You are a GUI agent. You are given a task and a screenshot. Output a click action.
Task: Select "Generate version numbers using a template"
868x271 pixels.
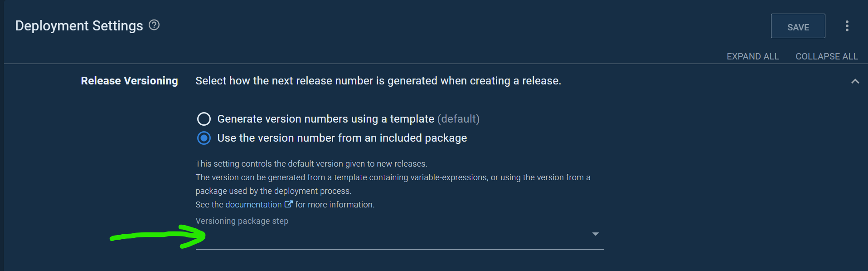204,119
